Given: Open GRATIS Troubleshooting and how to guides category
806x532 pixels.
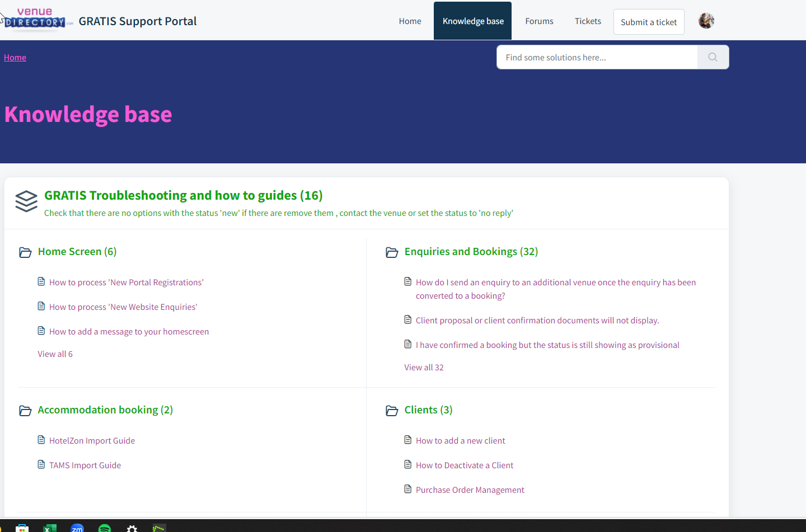Looking at the screenshot, I should [184, 195].
